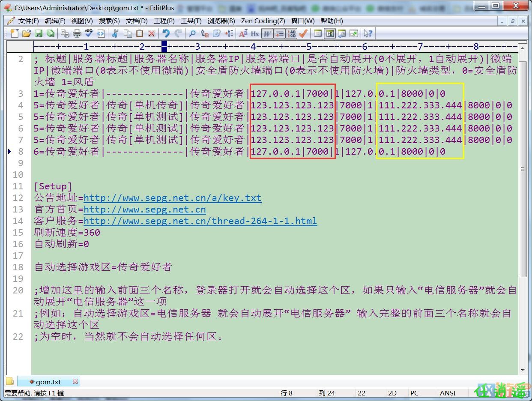
Task: Open the 工程(P) menu
Action: tap(164, 21)
